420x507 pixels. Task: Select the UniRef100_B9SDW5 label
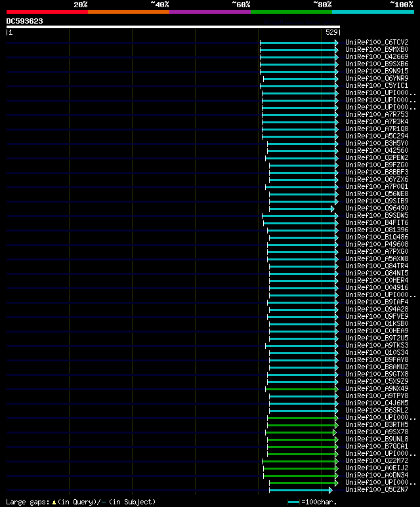point(377,215)
